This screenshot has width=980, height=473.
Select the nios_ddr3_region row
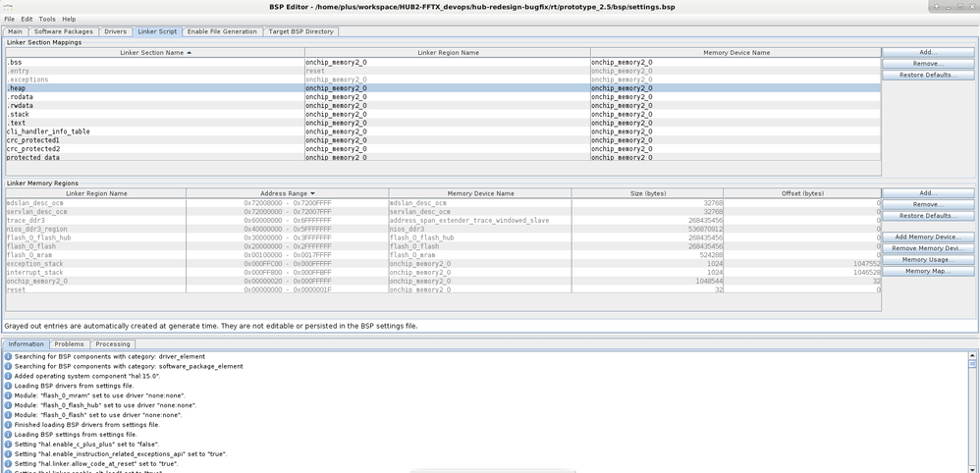click(443, 230)
